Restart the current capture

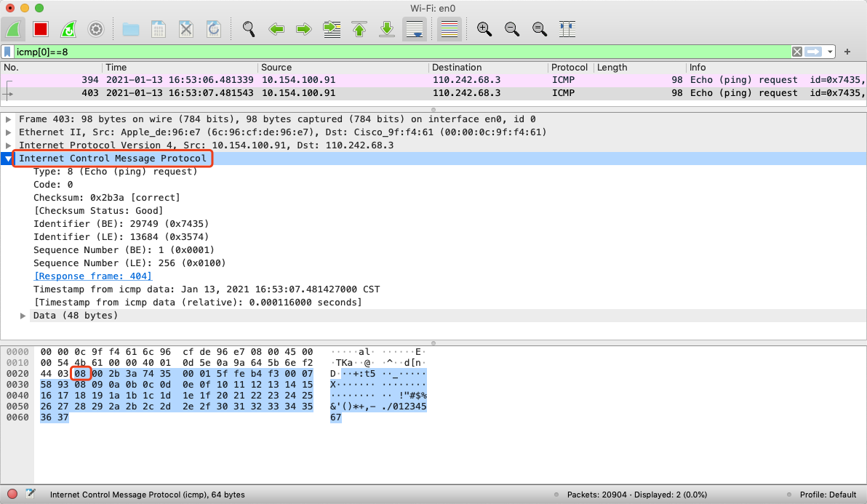click(68, 29)
